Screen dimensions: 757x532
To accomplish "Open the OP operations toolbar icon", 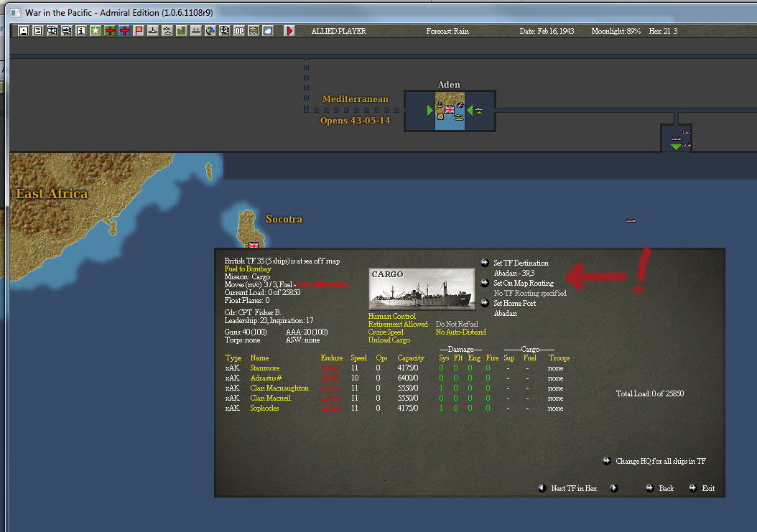I will [239, 31].
